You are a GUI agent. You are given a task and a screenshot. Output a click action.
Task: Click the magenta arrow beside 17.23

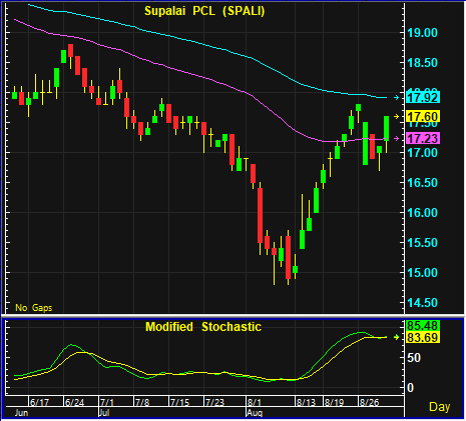pos(396,138)
